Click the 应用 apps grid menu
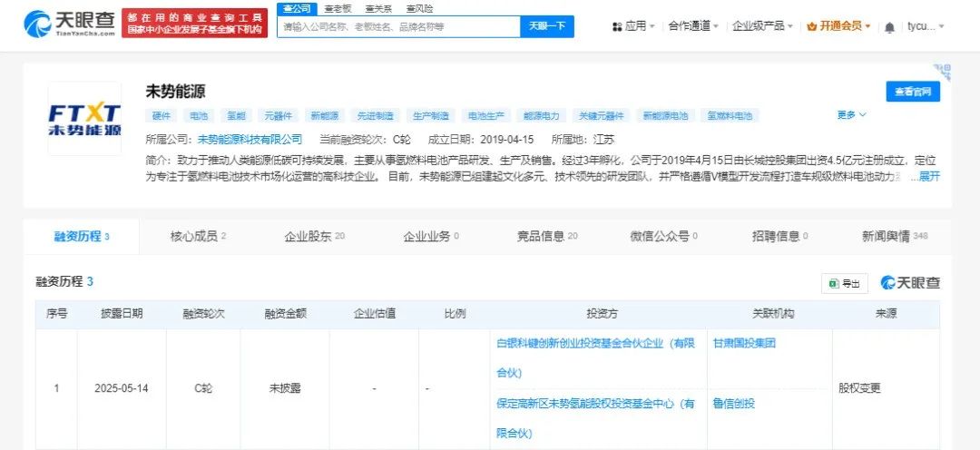 click(x=633, y=26)
